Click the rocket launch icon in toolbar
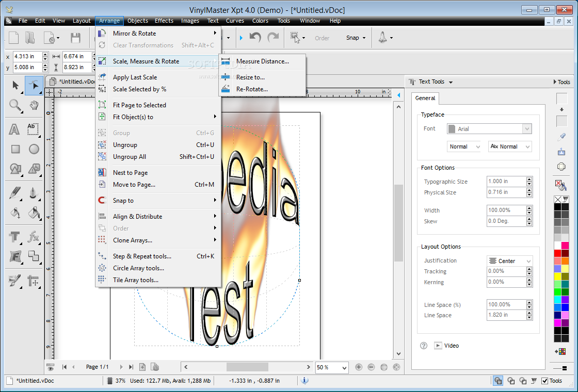 pyautogui.click(x=382, y=37)
